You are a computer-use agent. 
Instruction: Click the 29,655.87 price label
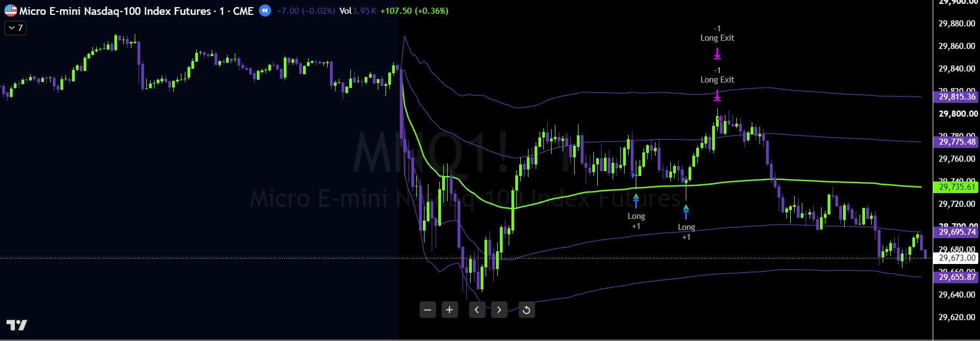coord(956,277)
